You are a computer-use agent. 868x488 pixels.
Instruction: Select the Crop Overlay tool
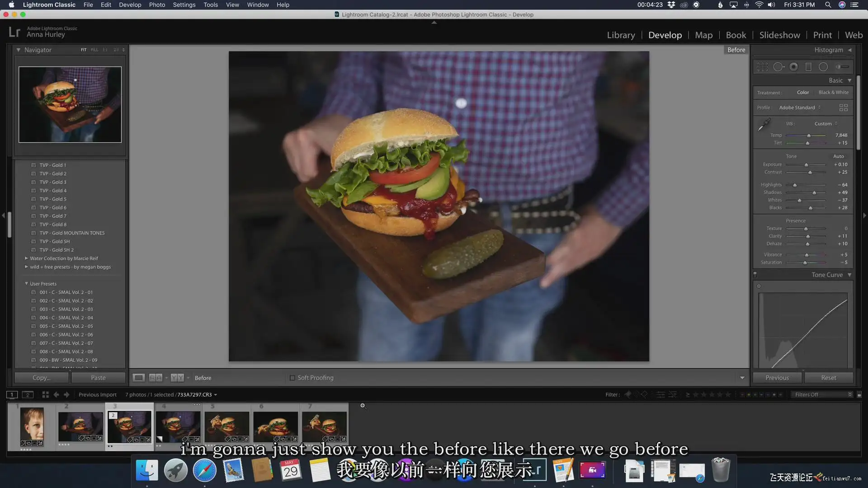click(x=763, y=67)
